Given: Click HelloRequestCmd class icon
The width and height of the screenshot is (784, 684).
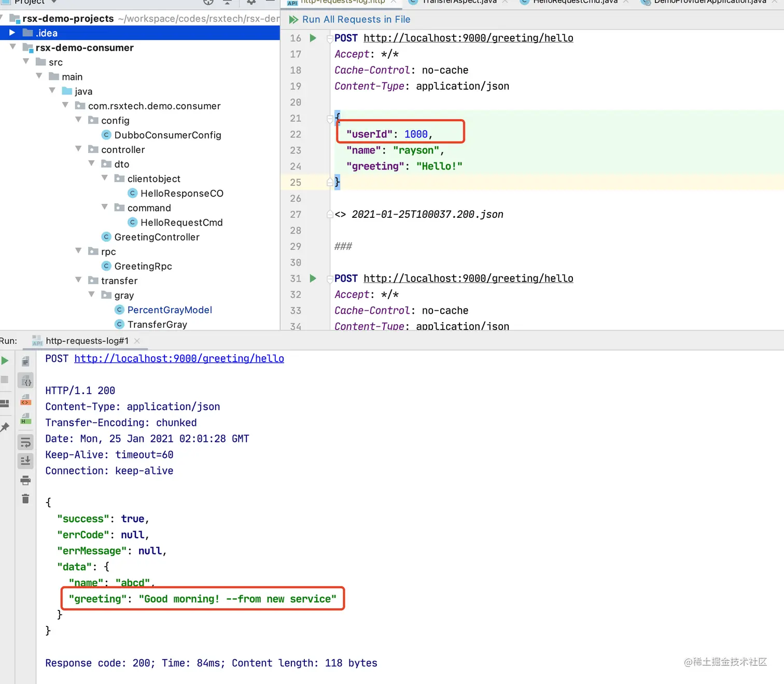Looking at the screenshot, I should pos(133,222).
